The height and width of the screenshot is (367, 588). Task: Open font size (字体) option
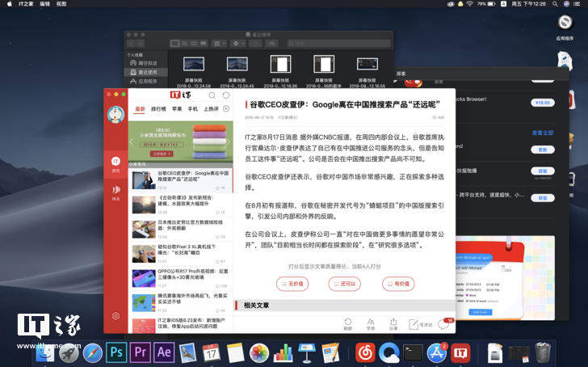(371, 324)
